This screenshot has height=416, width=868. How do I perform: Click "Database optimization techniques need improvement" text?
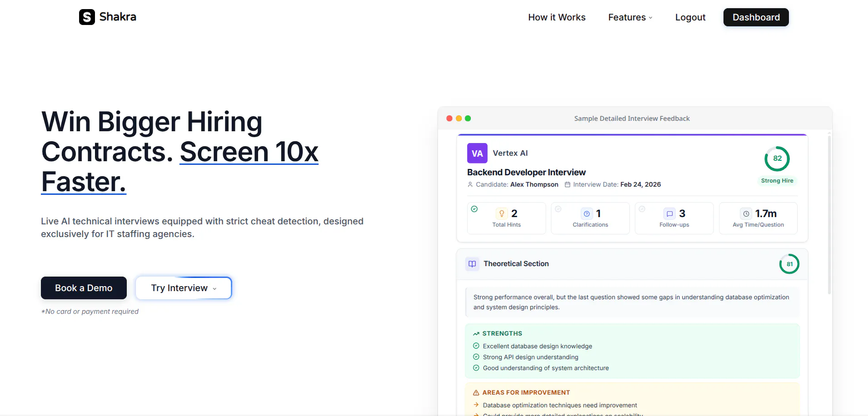coord(560,405)
